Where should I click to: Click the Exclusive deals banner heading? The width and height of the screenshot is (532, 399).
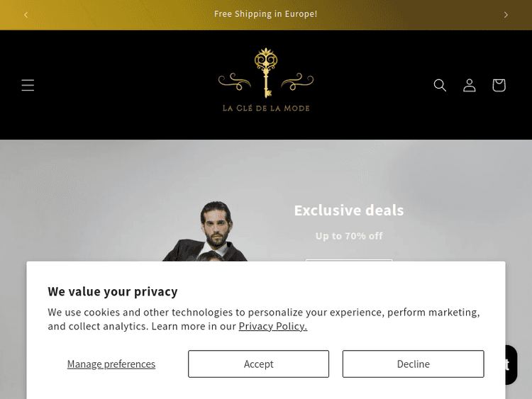point(348,210)
